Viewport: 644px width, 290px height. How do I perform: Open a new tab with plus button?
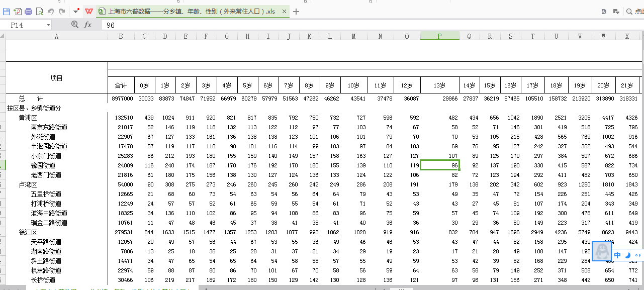click(296, 12)
